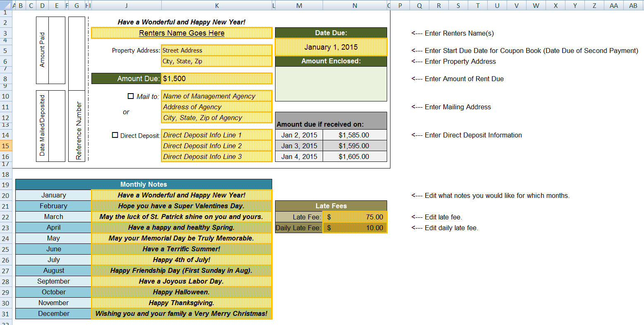Select the $1,605.00 cell

pyautogui.click(x=355, y=156)
